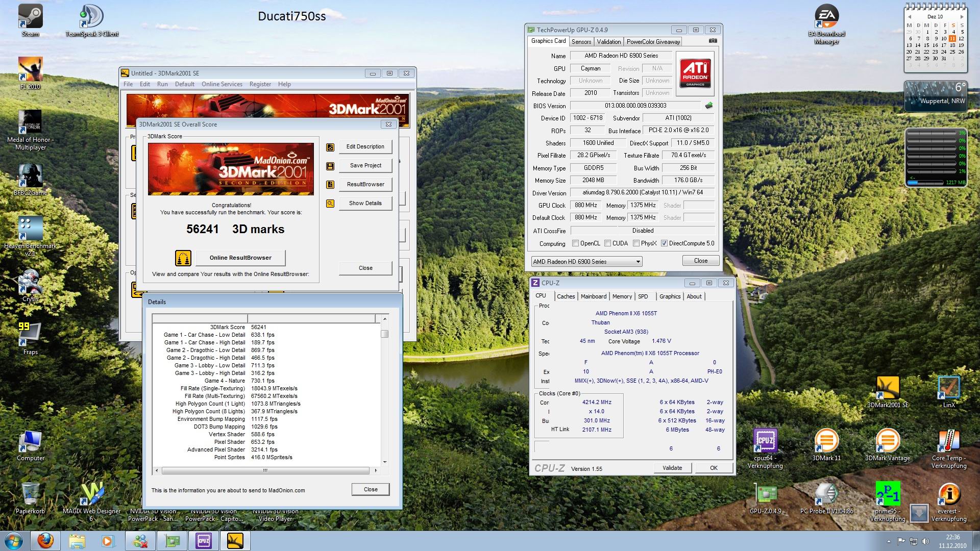Click the GPU-Z screenshot camera icon
This screenshot has height=551, width=980.
pyautogui.click(x=713, y=41)
